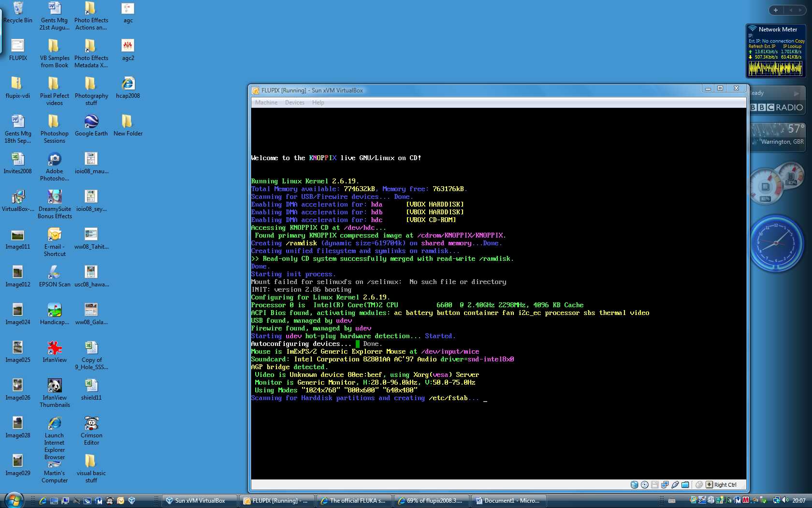This screenshot has height=508, width=812.
Task: Select the Crimson Editor desktop icon
Action: [x=91, y=431]
